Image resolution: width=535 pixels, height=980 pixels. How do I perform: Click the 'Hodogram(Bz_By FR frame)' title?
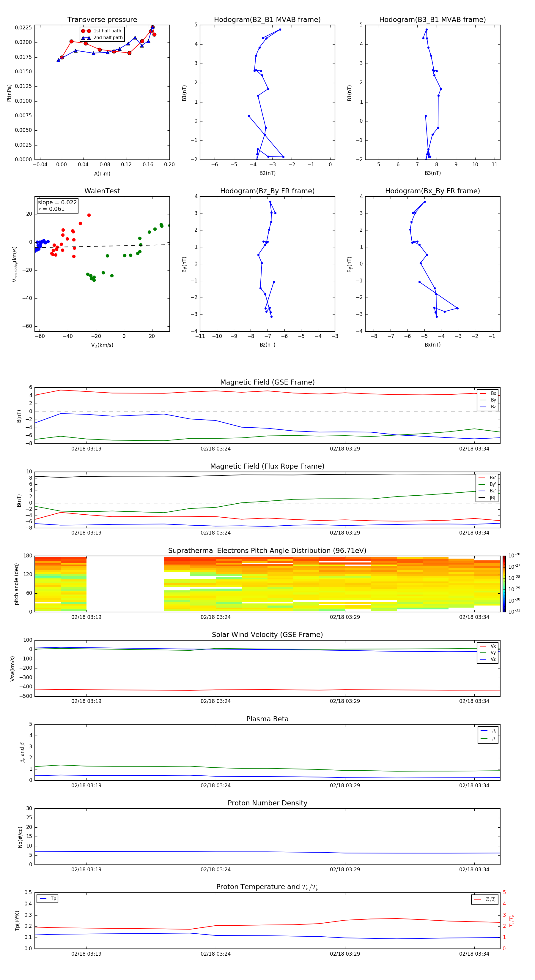(x=267, y=191)
